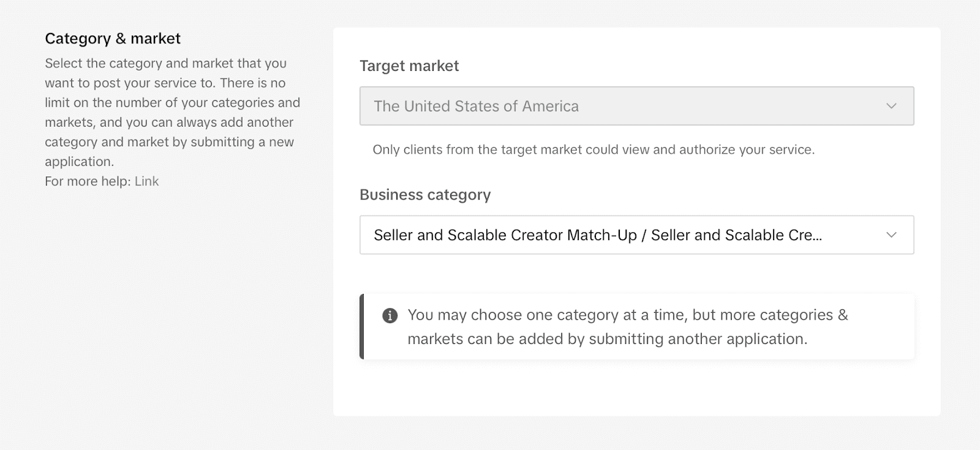Click the Business category label
Screen dimensions: 980x450
[x=425, y=195]
